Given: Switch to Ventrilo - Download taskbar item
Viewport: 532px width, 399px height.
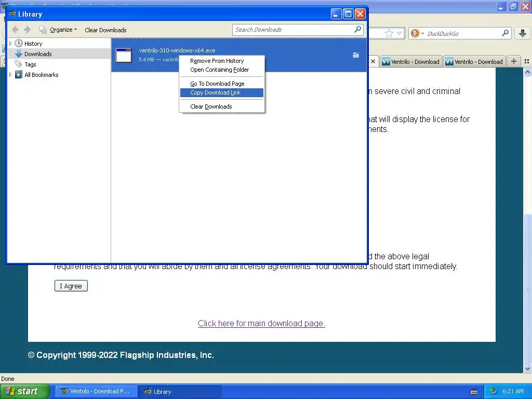Looking at the screenshot, I should tap(96, 391).
